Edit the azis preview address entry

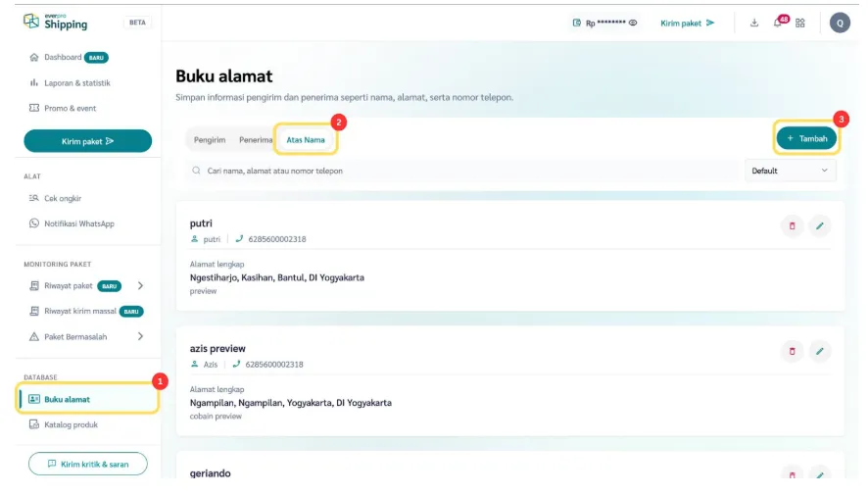pyautogui.click(x=820, y=351)
